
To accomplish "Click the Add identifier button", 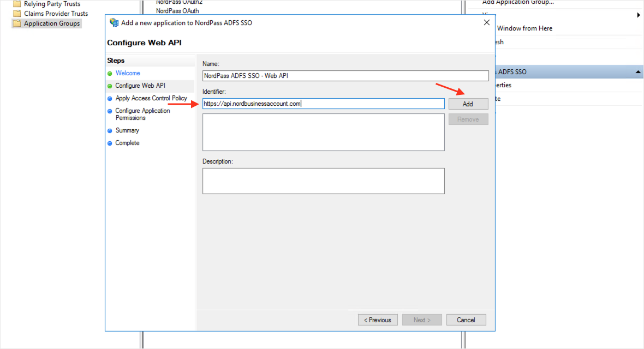I will 468,104.
